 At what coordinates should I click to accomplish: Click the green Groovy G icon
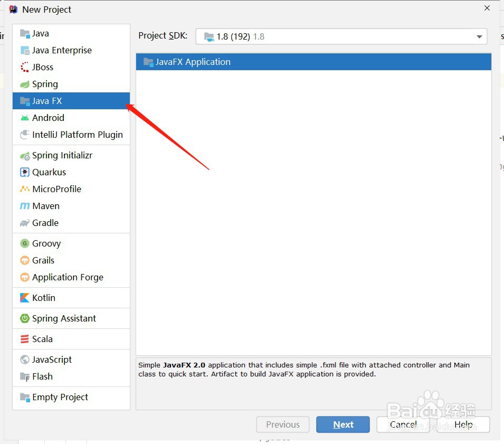coord(25,243)
